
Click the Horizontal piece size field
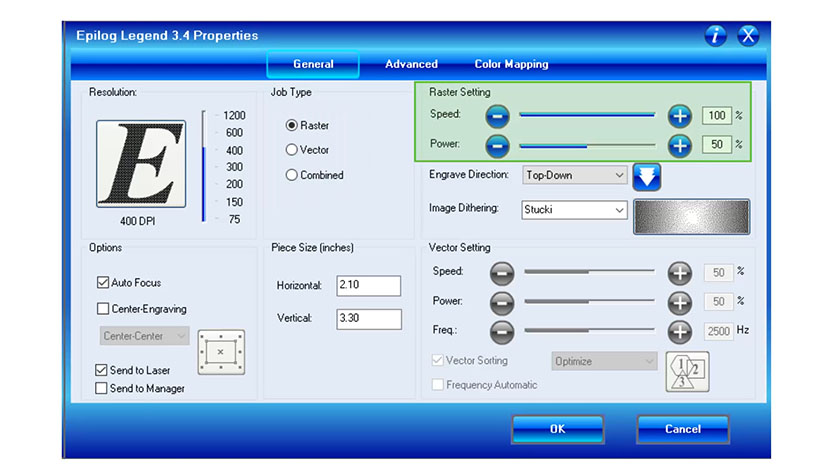(x=368, y=286)
